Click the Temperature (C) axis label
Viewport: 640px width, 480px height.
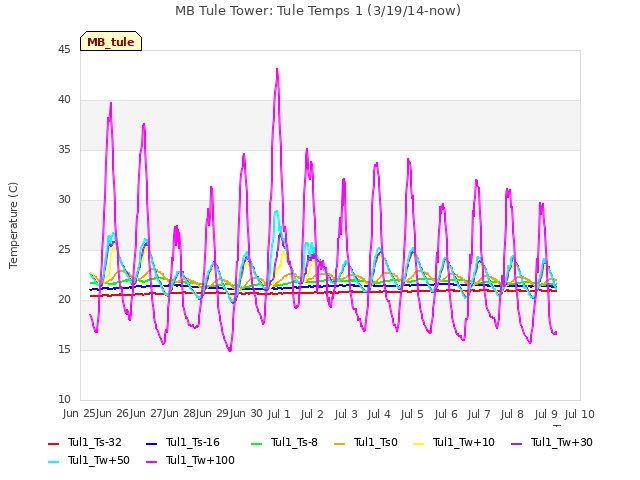tap(13, 225)
